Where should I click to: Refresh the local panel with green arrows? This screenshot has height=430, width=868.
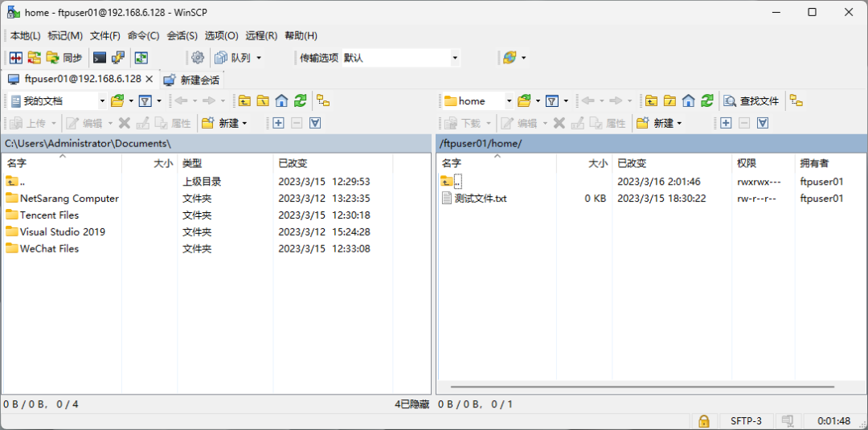pyautogui.click(x=300, y=100)
